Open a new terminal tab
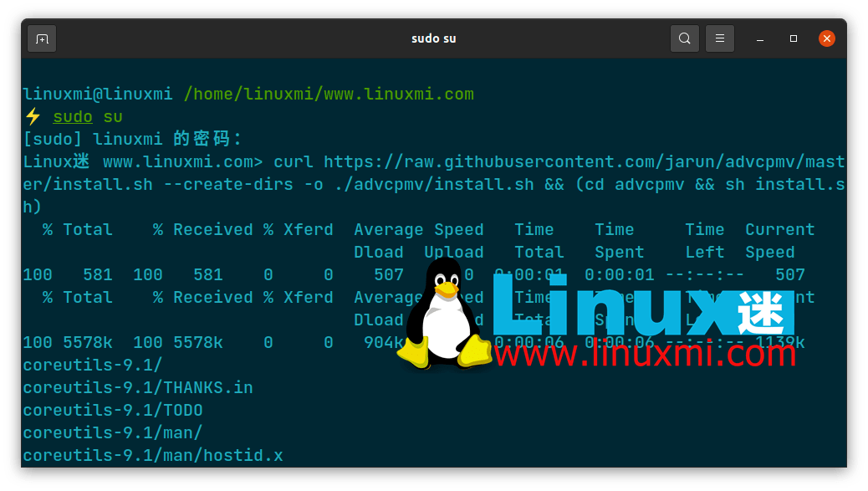Screen dimensions: 868x491 pos(42,38)
